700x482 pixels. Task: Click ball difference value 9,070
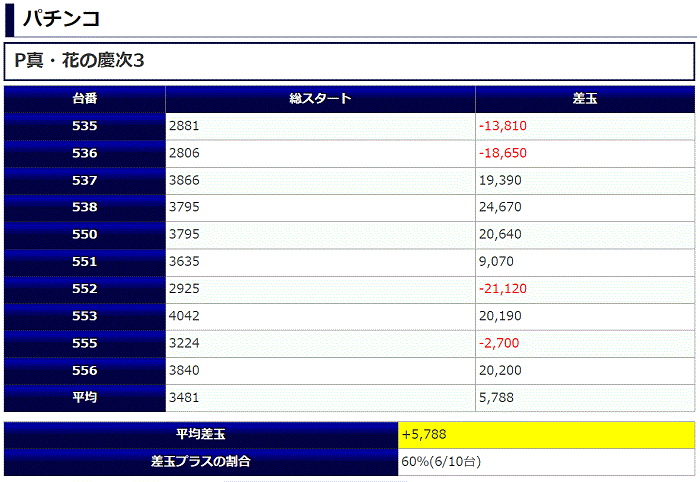[x=496, y=262]
